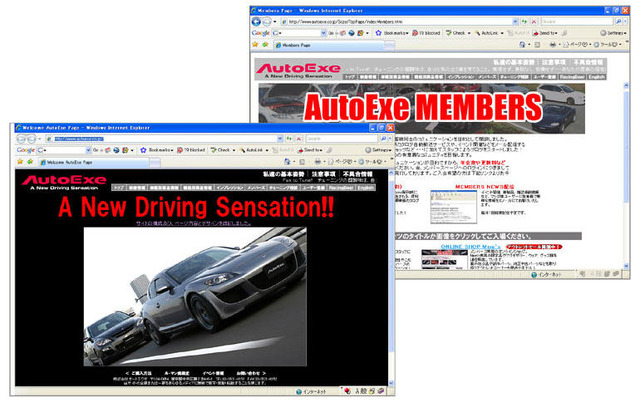The height and width of the screenshot is (400, 640).
Task: Click Back arrow in Members Page window
Action: coord(256,22)
